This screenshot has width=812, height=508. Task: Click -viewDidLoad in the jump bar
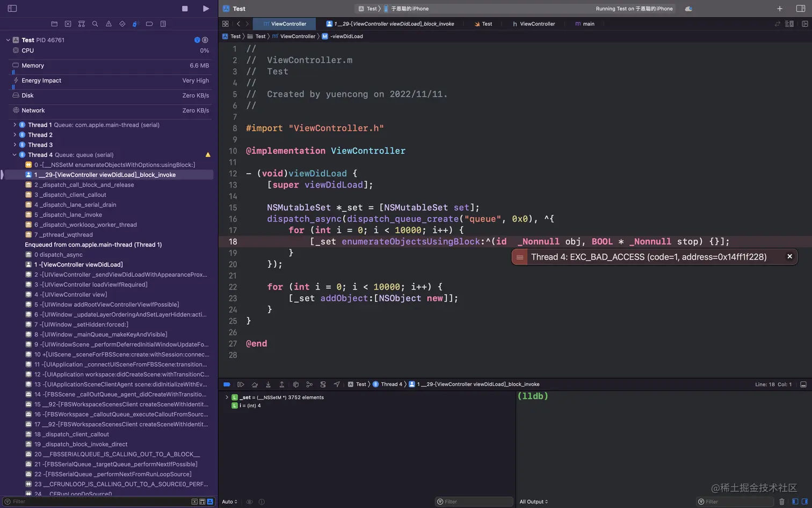342,37
